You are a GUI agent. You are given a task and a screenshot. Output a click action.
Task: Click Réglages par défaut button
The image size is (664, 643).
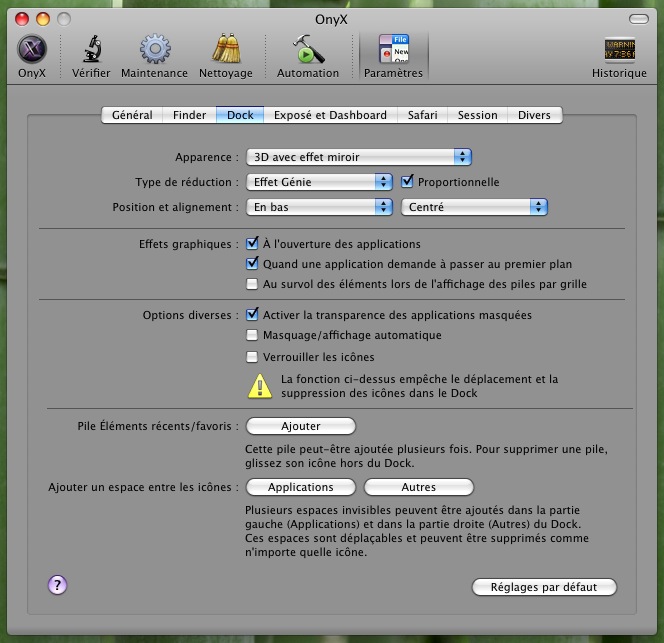(x=544, y=587)
